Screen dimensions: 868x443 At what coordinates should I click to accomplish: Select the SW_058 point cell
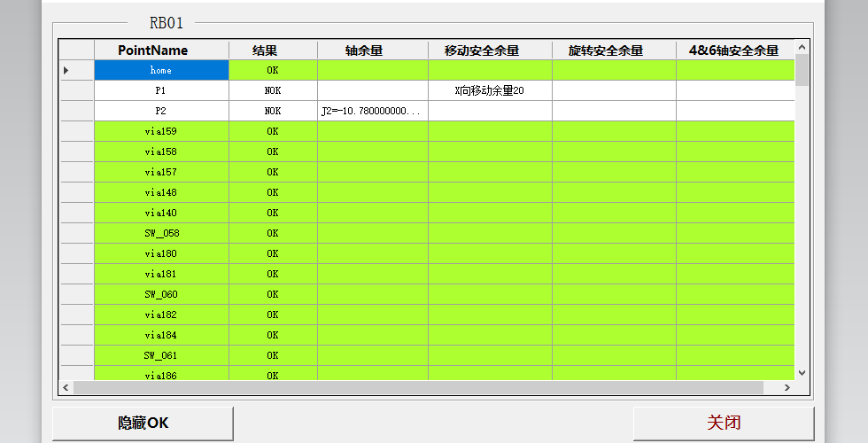tap(160, 233)
